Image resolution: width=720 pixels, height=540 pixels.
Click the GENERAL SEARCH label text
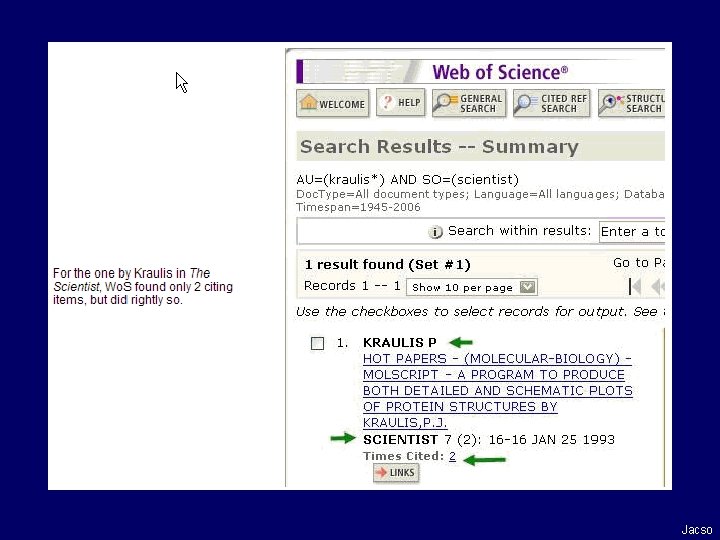point(481,103)
